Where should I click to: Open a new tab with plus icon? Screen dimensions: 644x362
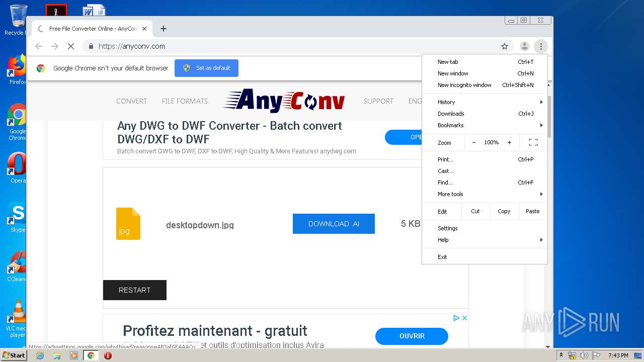(x=163, y=29)
